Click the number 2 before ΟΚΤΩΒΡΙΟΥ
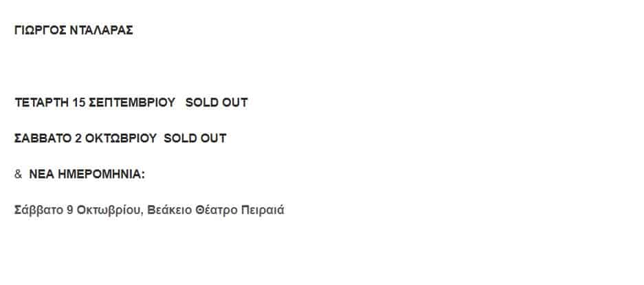Viewport: 644px width, 285px height. 78,138
